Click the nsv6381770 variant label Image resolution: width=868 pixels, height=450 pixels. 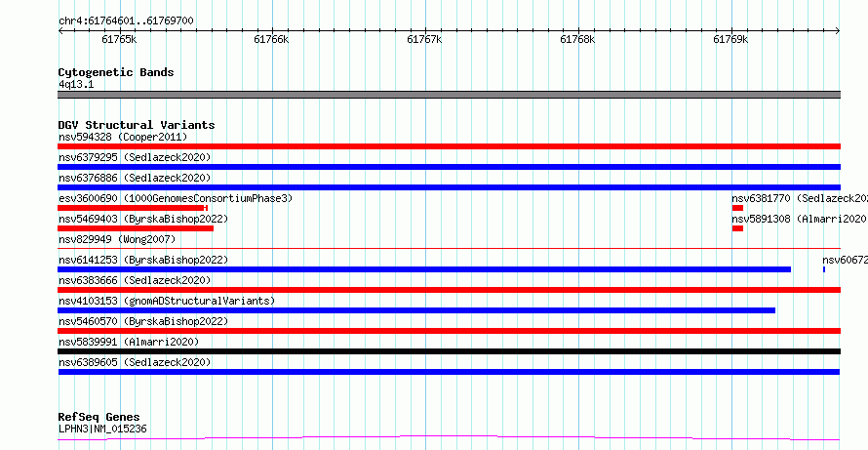pyautogui.click(x=800, y=198)
